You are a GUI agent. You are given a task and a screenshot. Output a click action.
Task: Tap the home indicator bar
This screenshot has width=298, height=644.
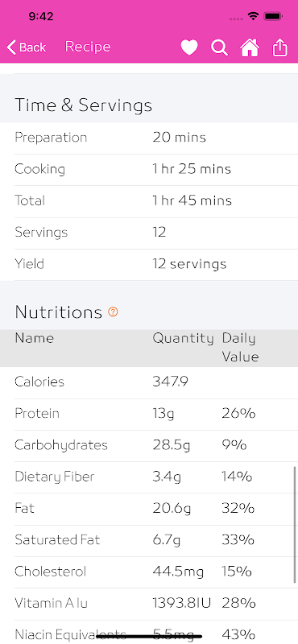click(149, 637)
